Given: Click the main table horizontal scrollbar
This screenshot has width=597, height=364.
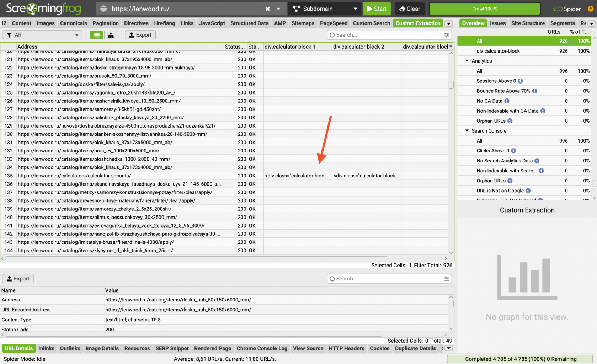Looking at the screenshot, I should (196, 258).
